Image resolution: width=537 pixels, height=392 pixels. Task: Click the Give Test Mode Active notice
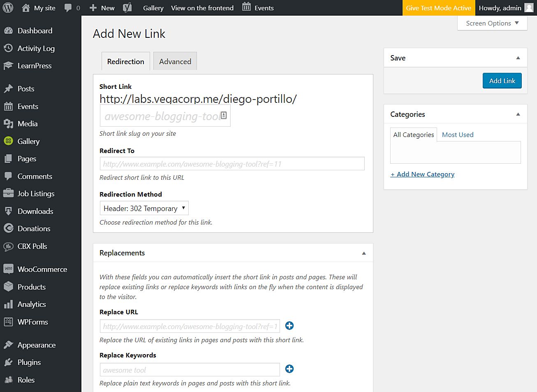(438, 8)
